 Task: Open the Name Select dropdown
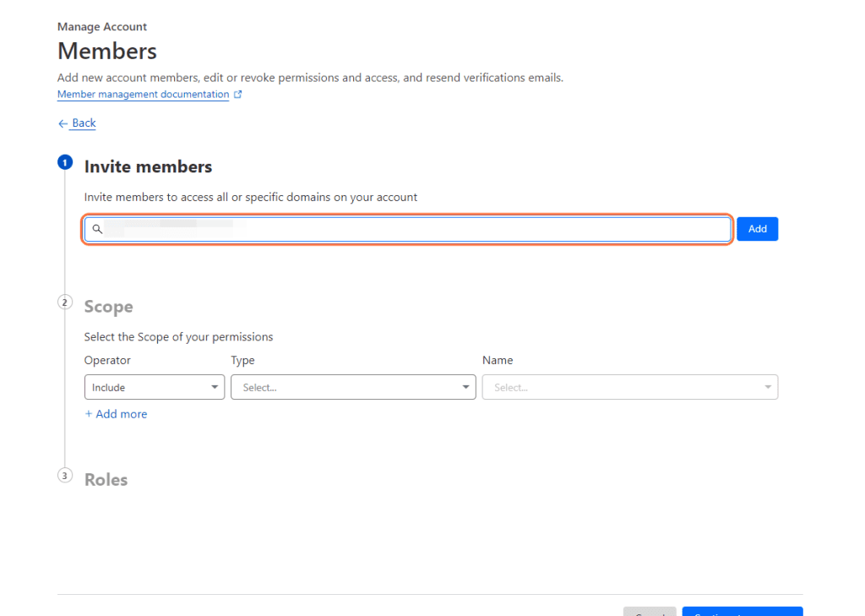click(629, 387)
